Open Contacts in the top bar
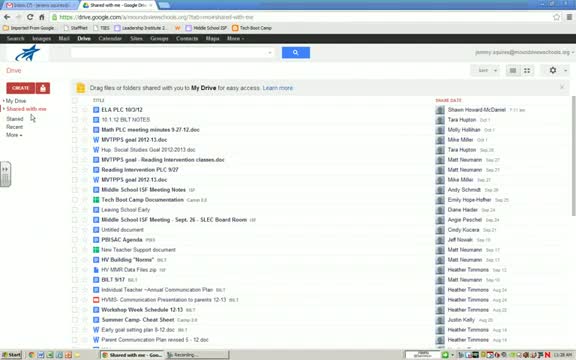Viewport: 576px width, 360px height. click(x=187, y=39)
